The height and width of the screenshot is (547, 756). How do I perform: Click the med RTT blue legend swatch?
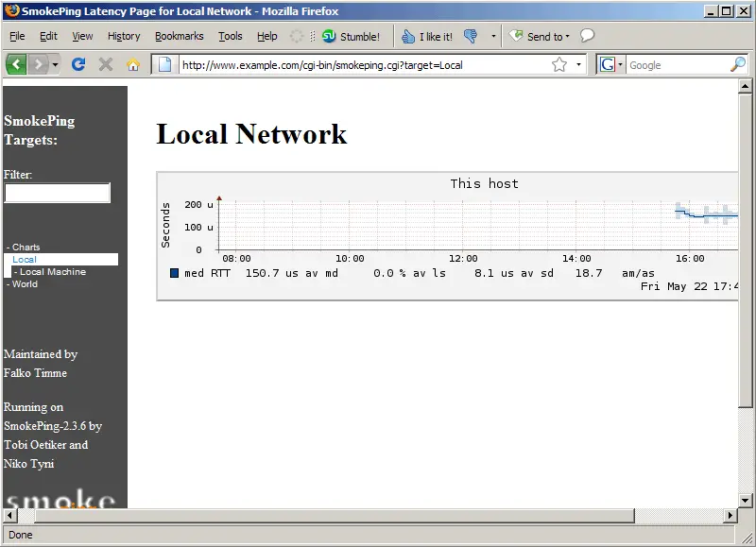(x=175, y=273)
